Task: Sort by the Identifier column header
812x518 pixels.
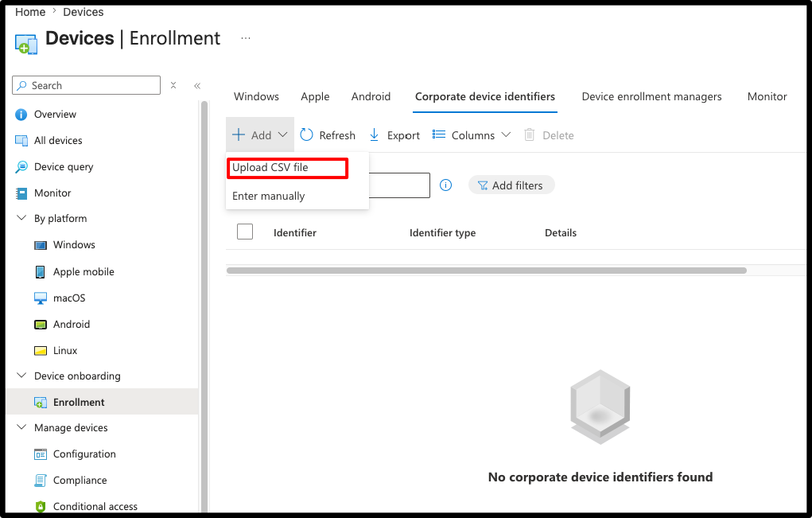Action: pos(295,232)
